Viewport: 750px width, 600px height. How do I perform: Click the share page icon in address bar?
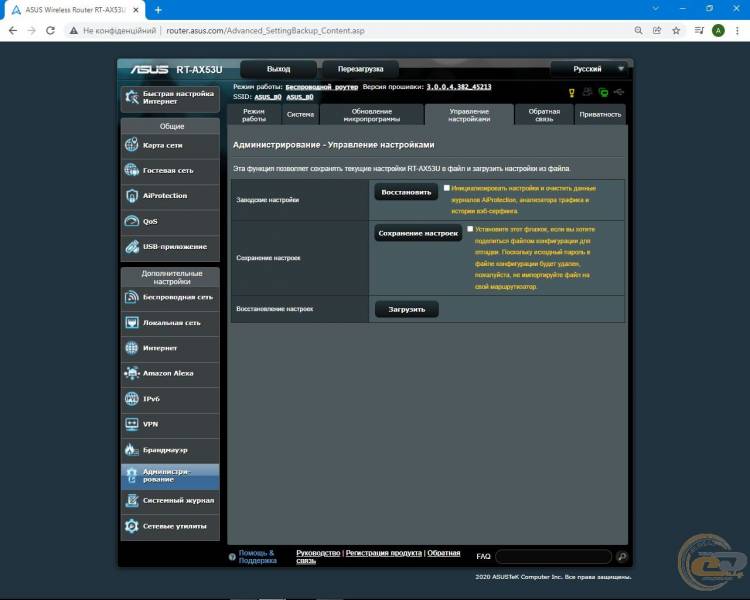click(x=657, y=31)
